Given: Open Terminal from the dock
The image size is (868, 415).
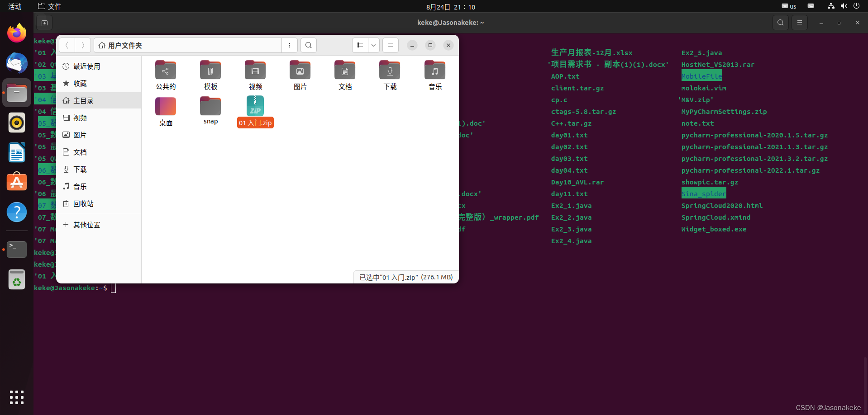Looking at the screenshot, I should point(17,249).
